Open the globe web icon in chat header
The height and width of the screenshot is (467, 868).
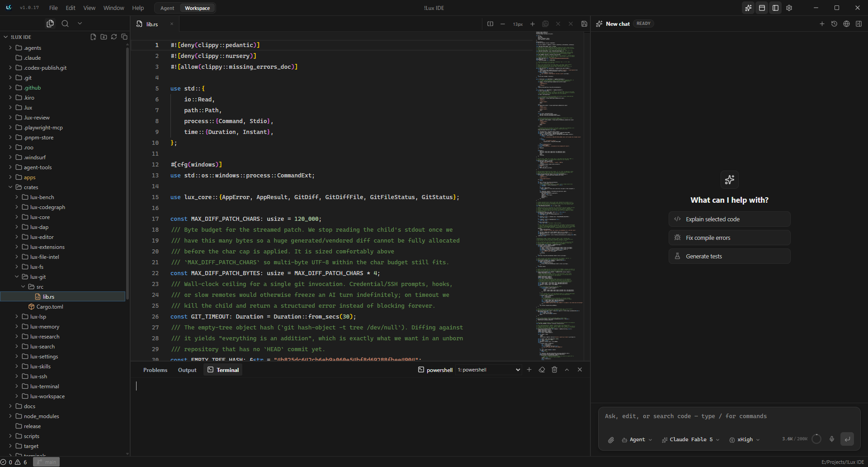tap(846, 24)
